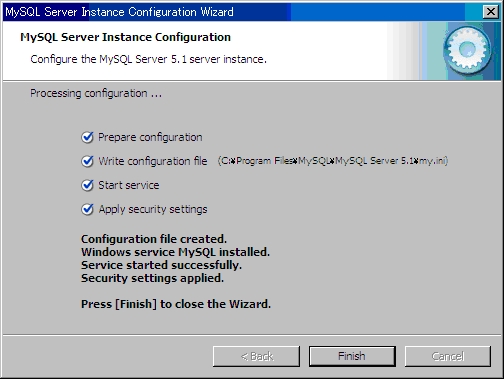The width and height of the screenshot is (504, 379).
Task: Select the Start service step label
Action: pyautogui.click(x=129, y=185)
